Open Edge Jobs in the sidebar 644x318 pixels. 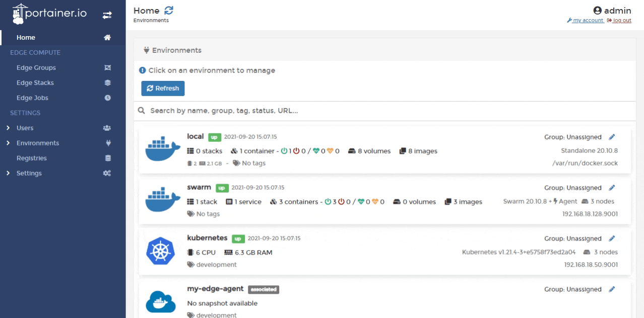[32, 98]
